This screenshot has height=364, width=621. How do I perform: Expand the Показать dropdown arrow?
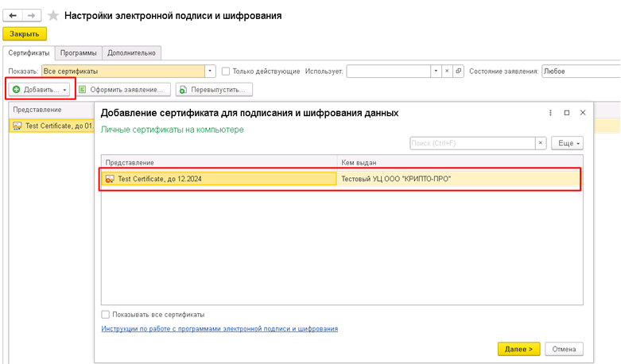click(211, 72)
